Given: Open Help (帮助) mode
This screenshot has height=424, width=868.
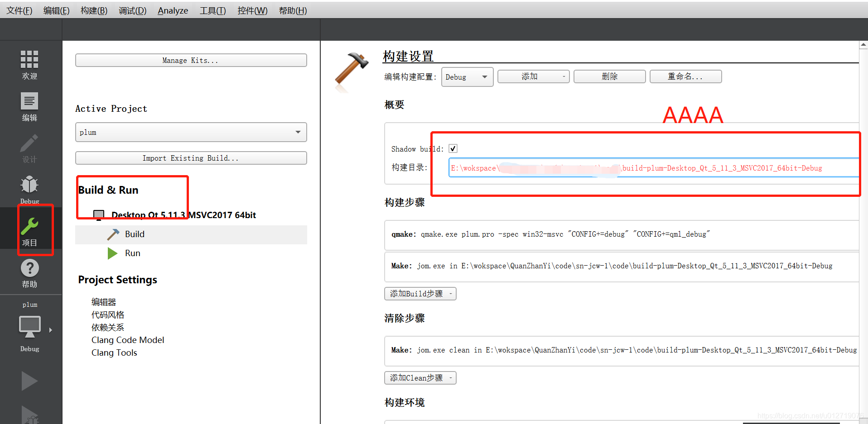Looking at the screenshot, I should click(29, 273).
